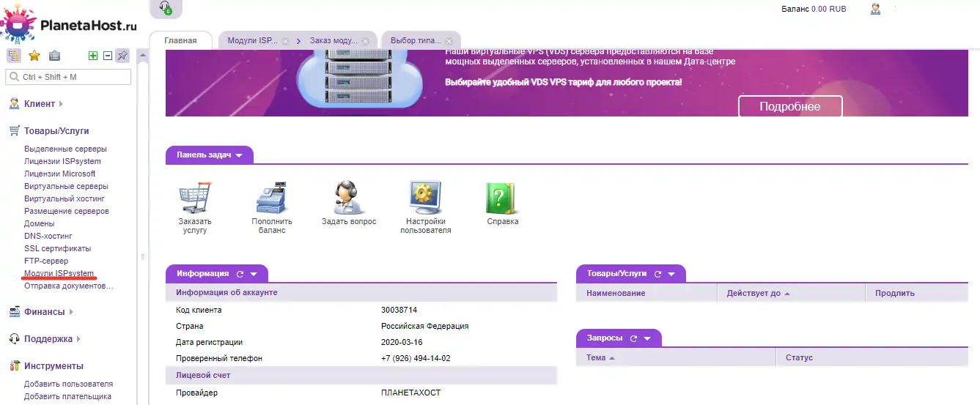Image resolution: width=980 pixels, height=405 pixels.
Task: Switch to the Заказ моду... tab
Action: point(334,41)
